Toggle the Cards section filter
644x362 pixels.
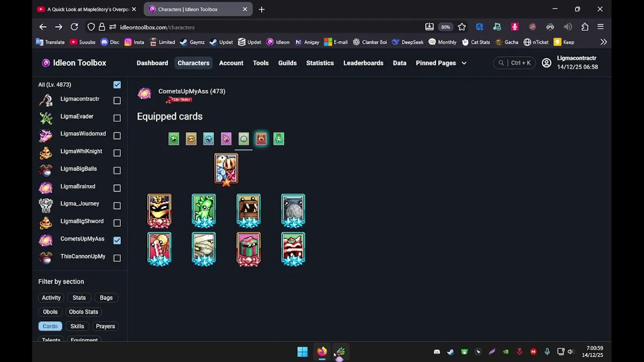[x=50, y=326]
